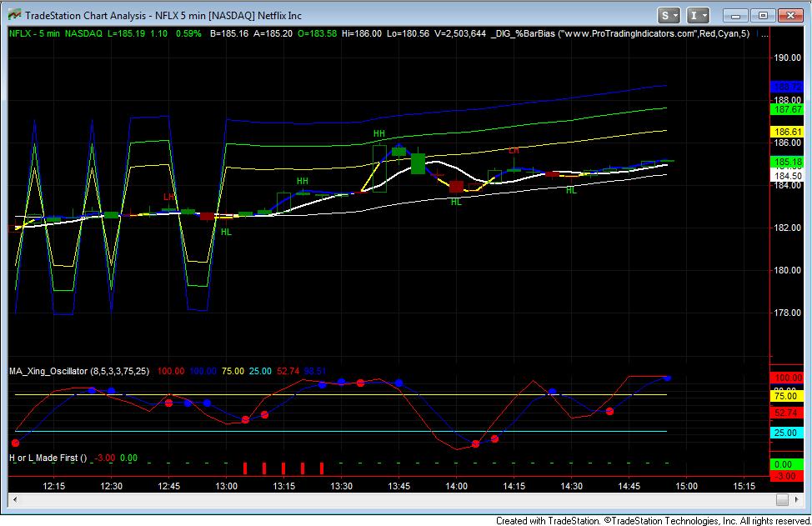Click the yellow 186.61 price marker
This screenshot has width=812, height=526.
pyautogui.click(x=787, y=132)
